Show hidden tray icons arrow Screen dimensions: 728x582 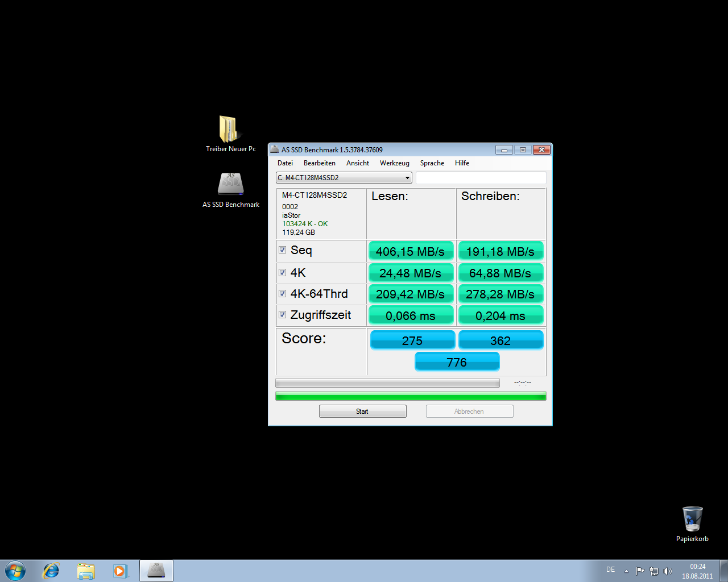pos(626,571)
